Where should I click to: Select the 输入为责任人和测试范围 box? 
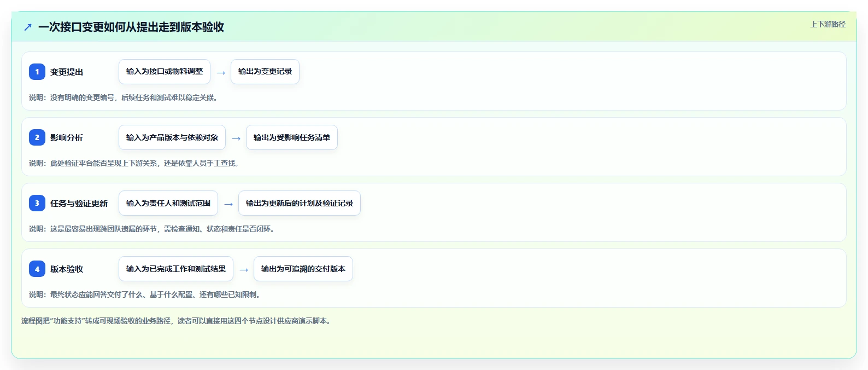168,203
